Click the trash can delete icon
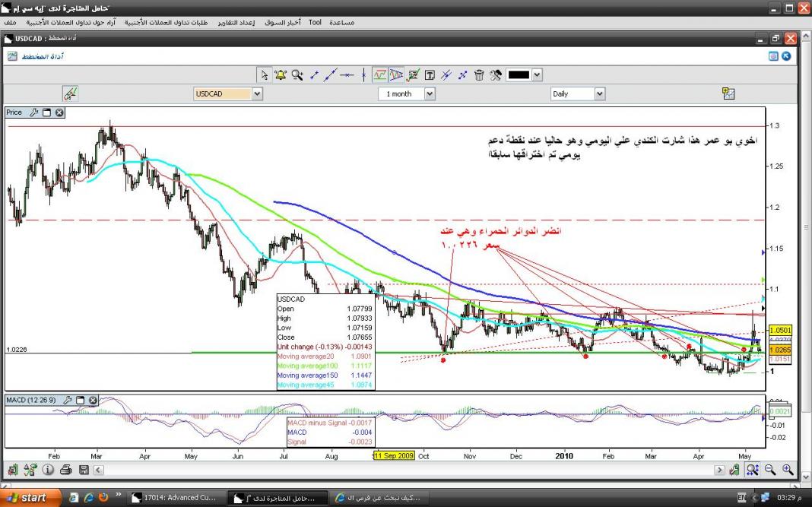Screen dimensions: 812x507 pos(479,74)
